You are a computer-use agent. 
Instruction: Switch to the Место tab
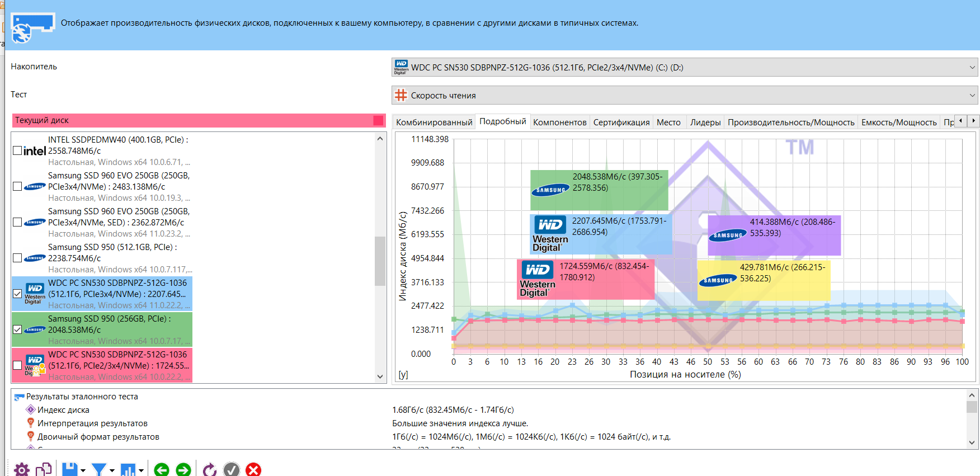[668, 122]
